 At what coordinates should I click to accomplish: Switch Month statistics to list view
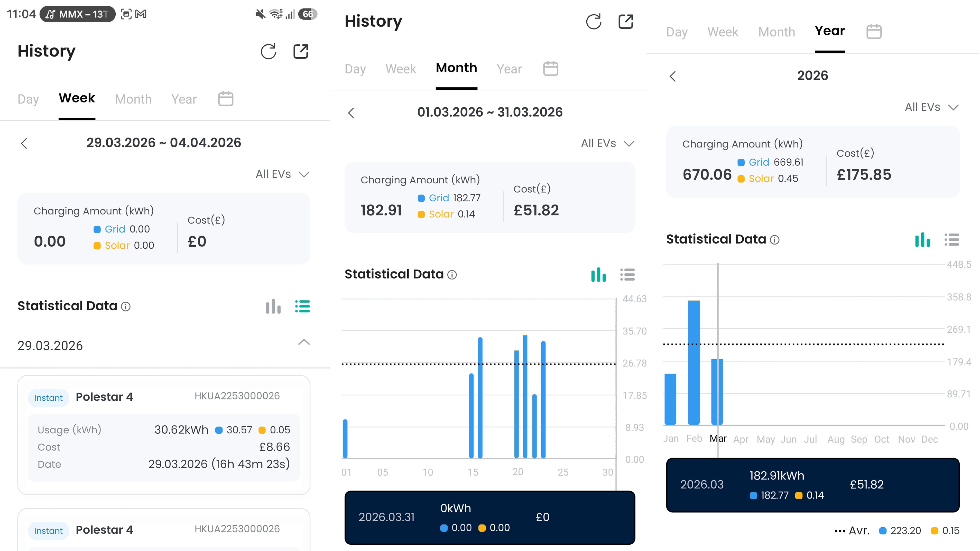627,275
